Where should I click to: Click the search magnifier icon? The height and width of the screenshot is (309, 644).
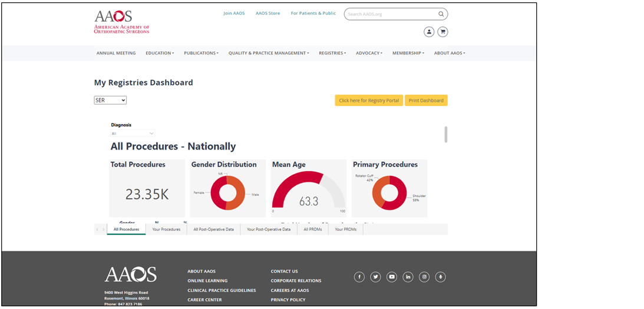coord(441,14)
